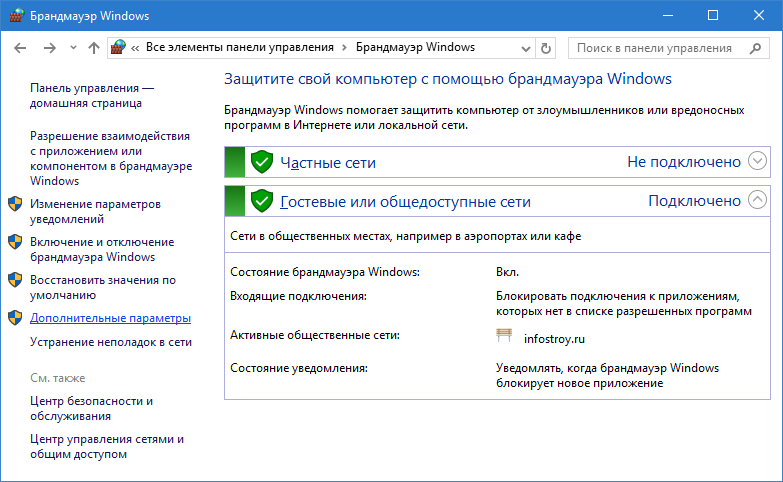Go up one level with Up arrow
783x482 pixels.
pos(94,48)
